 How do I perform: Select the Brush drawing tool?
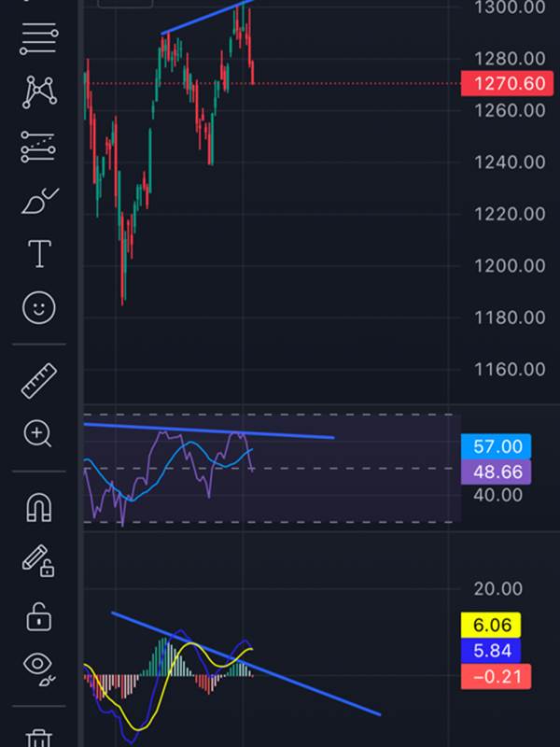(x=40, y=201)
